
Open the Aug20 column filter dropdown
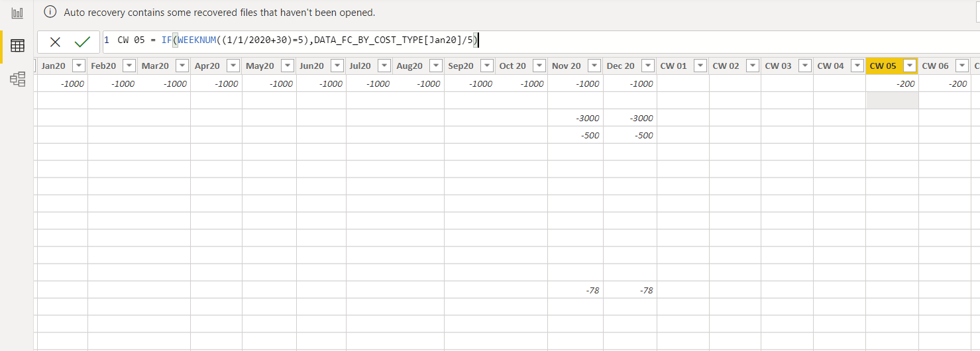(435, 66)
